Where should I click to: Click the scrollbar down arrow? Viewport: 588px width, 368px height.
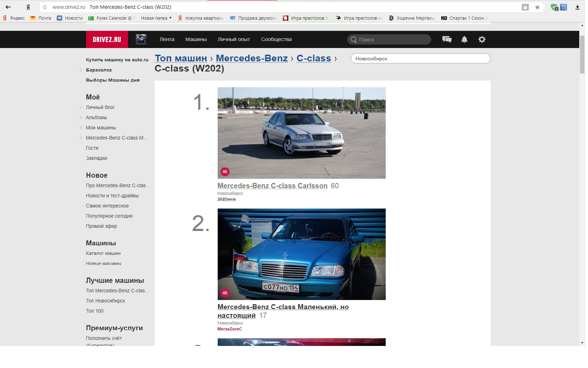(x=582, y=343)
